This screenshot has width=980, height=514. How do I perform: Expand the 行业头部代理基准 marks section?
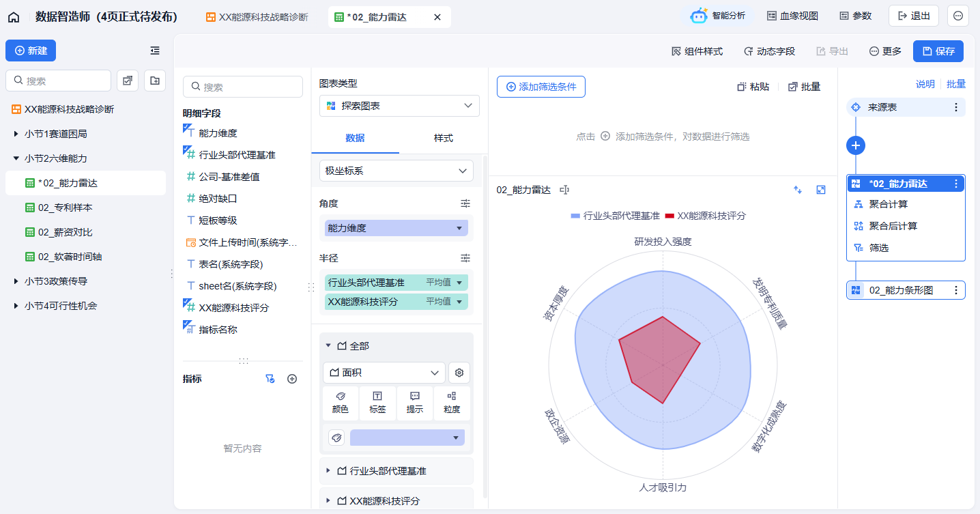click(328, 471)
